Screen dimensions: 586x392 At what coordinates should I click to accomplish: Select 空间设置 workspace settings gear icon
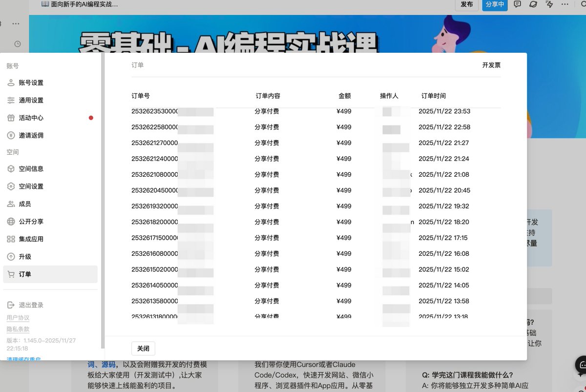tap(34, 186)
